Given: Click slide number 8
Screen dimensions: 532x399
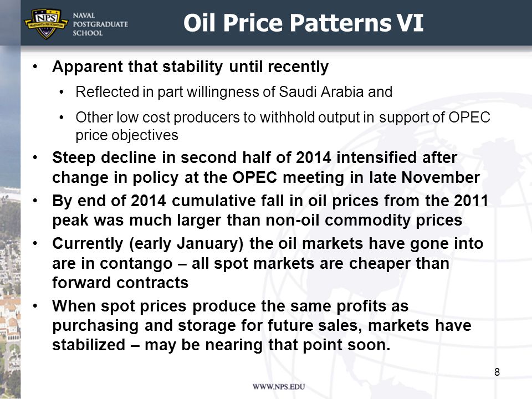Looking at the screenshot, I should coord(497,372).
